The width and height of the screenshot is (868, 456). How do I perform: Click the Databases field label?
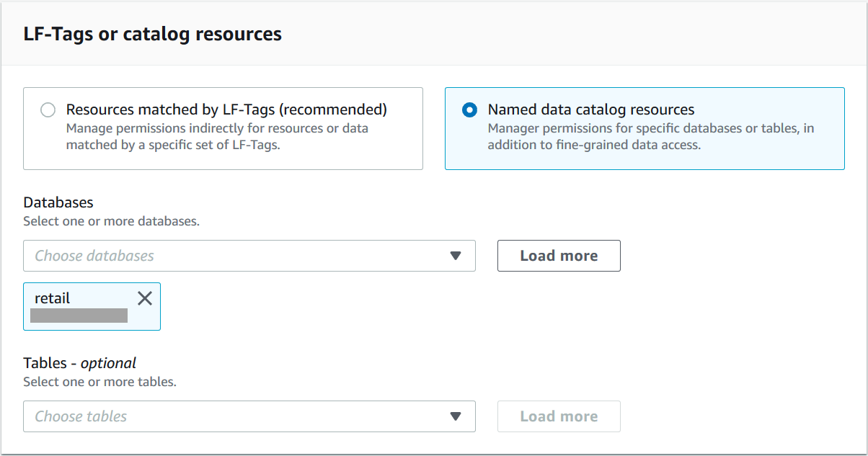58,202
